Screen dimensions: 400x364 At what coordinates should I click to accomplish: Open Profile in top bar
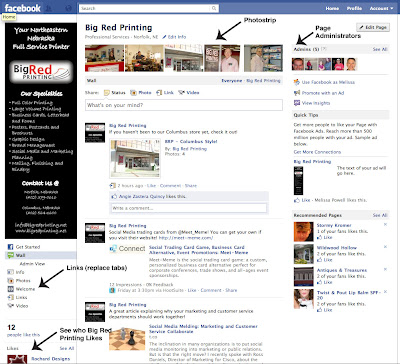pos(354,8)
